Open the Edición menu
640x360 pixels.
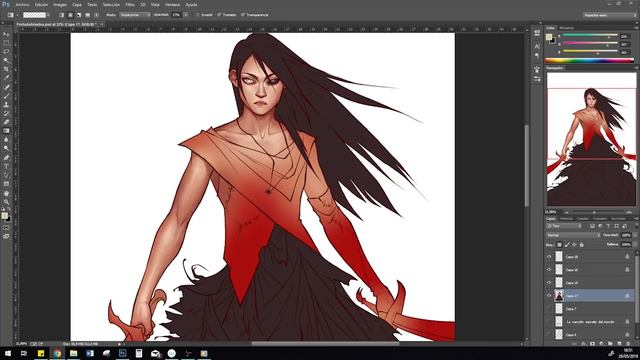point(41,4)
